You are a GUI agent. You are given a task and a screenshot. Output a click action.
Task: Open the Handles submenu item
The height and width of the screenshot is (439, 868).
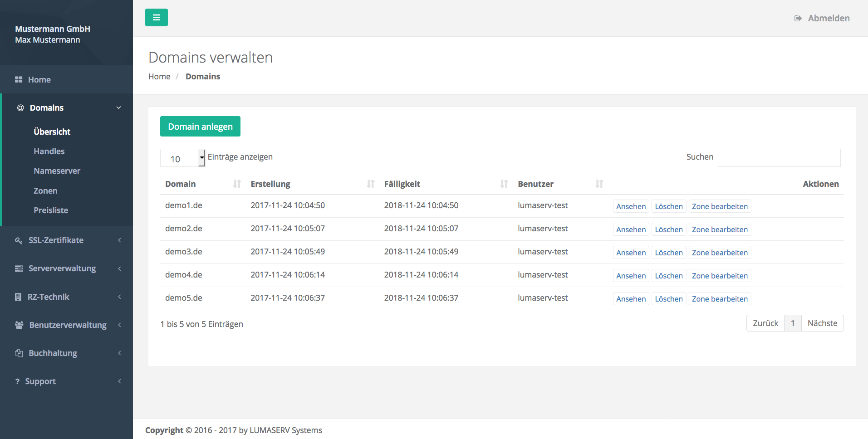[49, 151]
